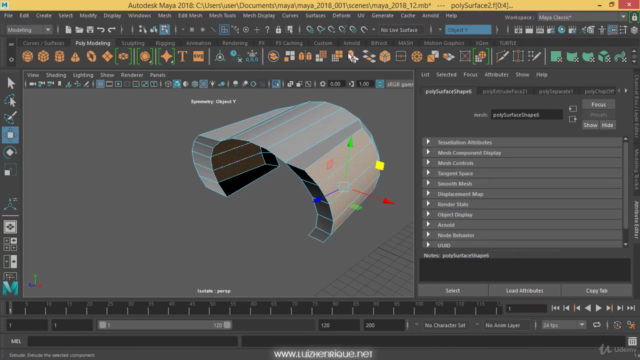This screenshot has height=360, width=640.
Task: Click the Open scene folder icon
Action: tap(79, 30)
